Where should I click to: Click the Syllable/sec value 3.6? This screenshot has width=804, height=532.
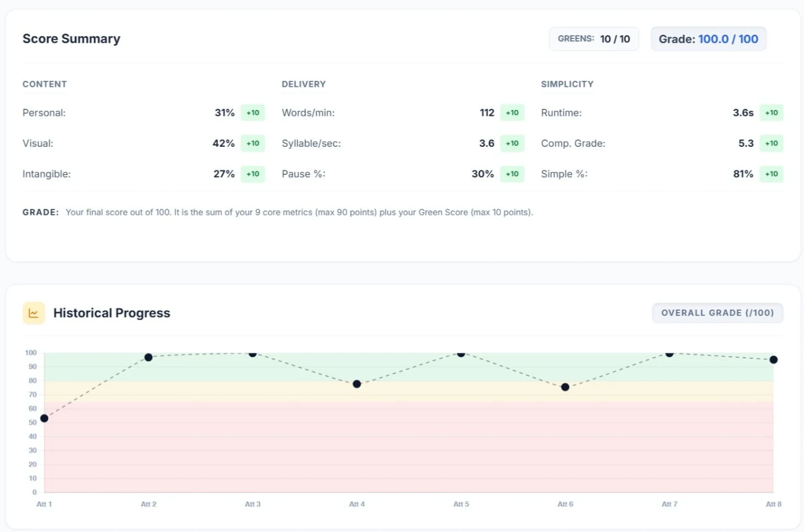click(x=487, y=143)
